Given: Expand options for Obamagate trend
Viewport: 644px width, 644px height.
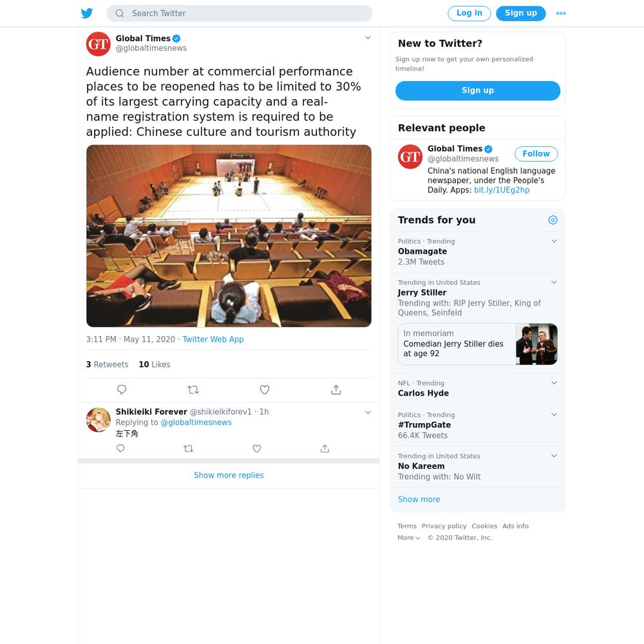Looking at the screenshot, I should (554, 241).
